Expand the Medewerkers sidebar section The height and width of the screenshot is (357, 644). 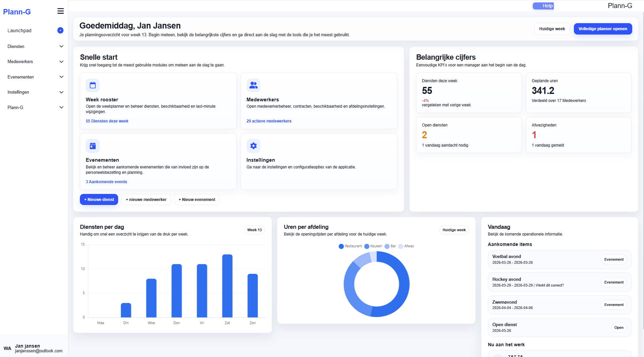35,61
